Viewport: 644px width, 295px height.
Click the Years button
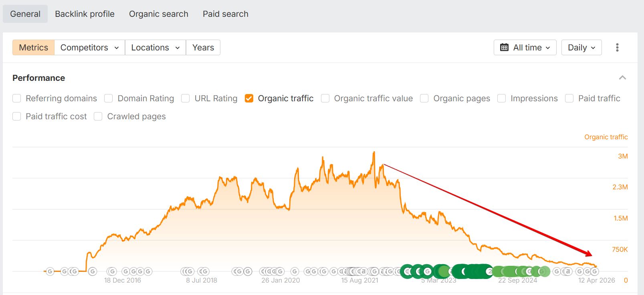tap(203, 47)
